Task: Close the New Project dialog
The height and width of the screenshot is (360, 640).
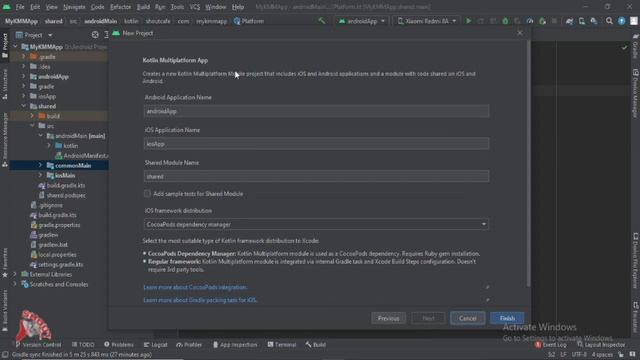Action: [x=520, y=33]
